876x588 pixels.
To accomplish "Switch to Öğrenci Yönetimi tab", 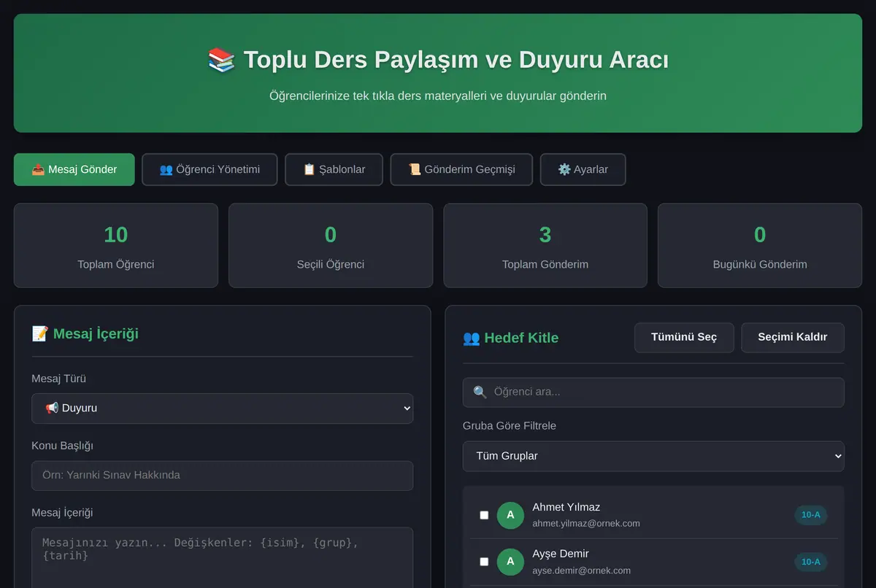I will point(210,169).
